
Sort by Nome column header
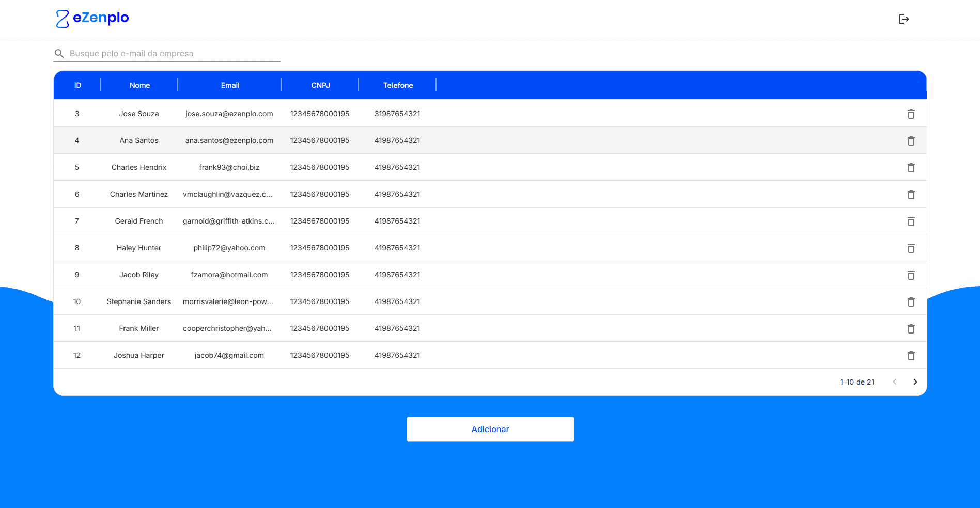(x=139, y=85)
